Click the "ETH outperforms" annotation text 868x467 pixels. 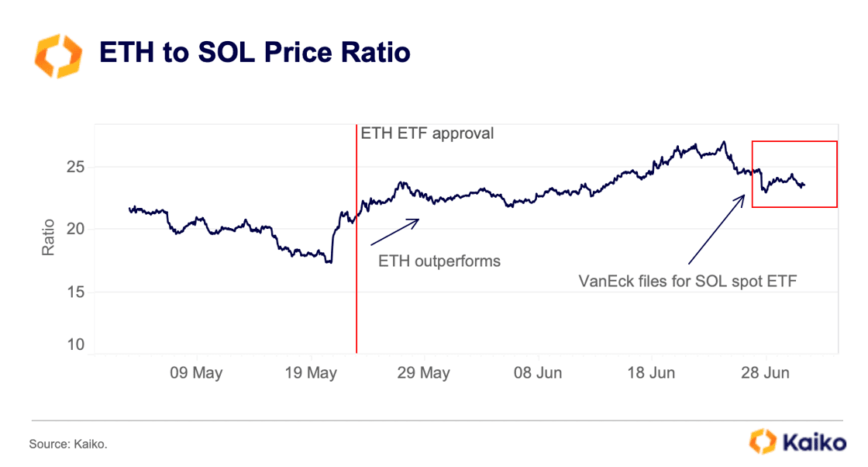coord(439,261)
